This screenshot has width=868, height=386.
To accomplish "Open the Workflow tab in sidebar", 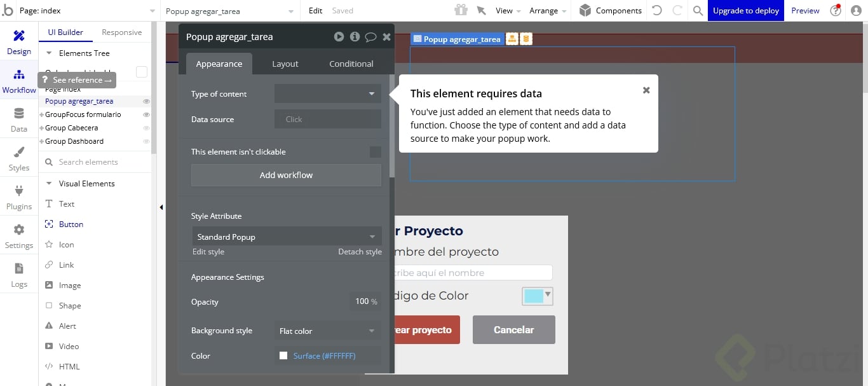I will tap(19, 81).
